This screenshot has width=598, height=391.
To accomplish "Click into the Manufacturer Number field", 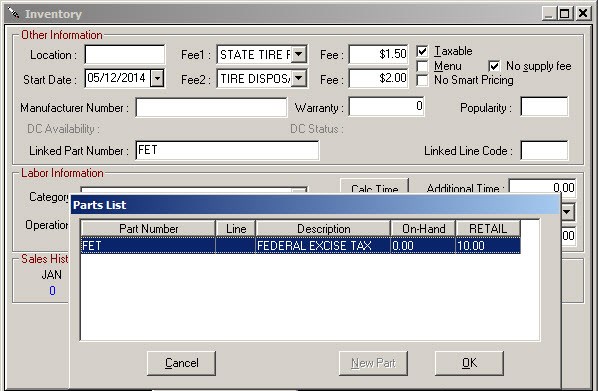I will (211, 107).
